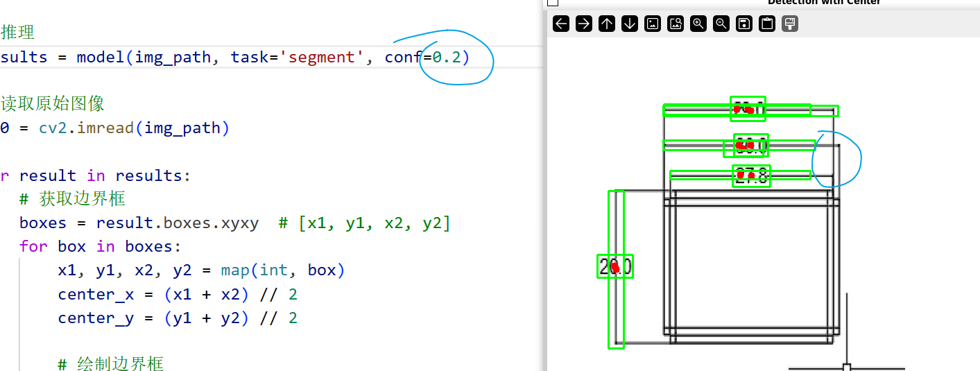Click 'for' in the for-box line
Image resolution: width=980 pixels, height=371 pixels.
click(34, 247)
